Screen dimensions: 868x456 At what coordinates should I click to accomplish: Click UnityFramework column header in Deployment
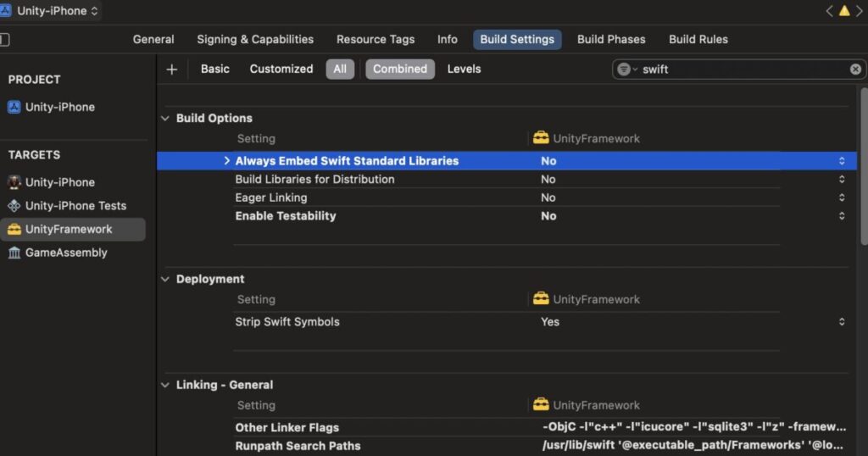tap(587, 299)
